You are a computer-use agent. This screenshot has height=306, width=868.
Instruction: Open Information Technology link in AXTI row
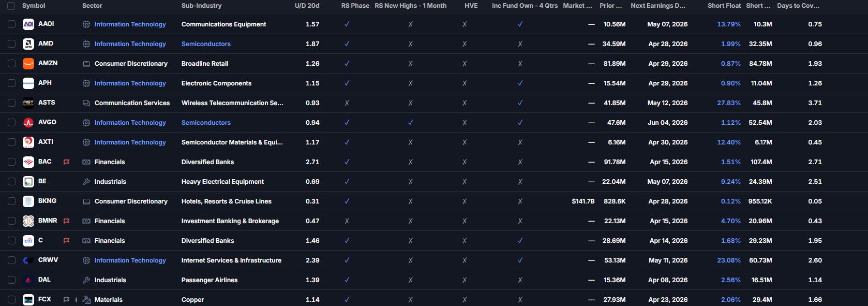click(x=130, y=142)
